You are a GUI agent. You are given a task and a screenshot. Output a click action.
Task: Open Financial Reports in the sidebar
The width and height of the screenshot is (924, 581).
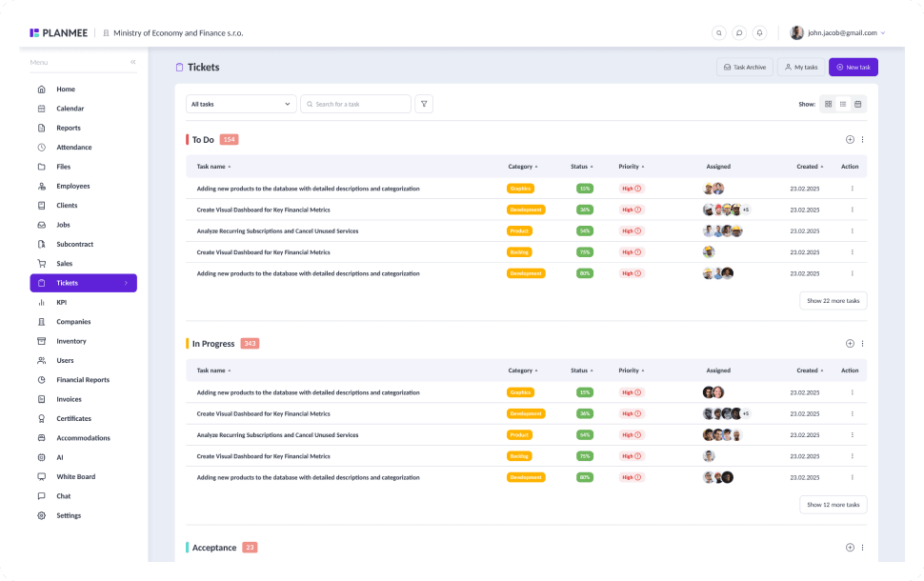[83, 380]
